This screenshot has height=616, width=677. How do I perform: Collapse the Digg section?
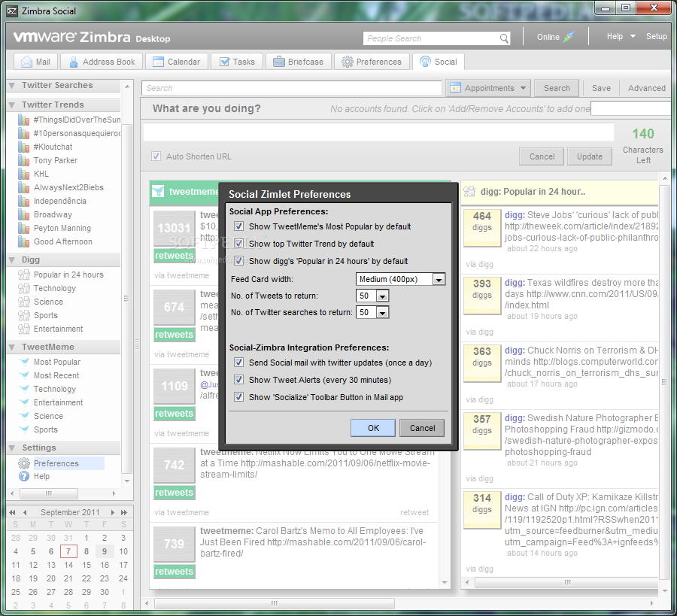pos(12,260)
